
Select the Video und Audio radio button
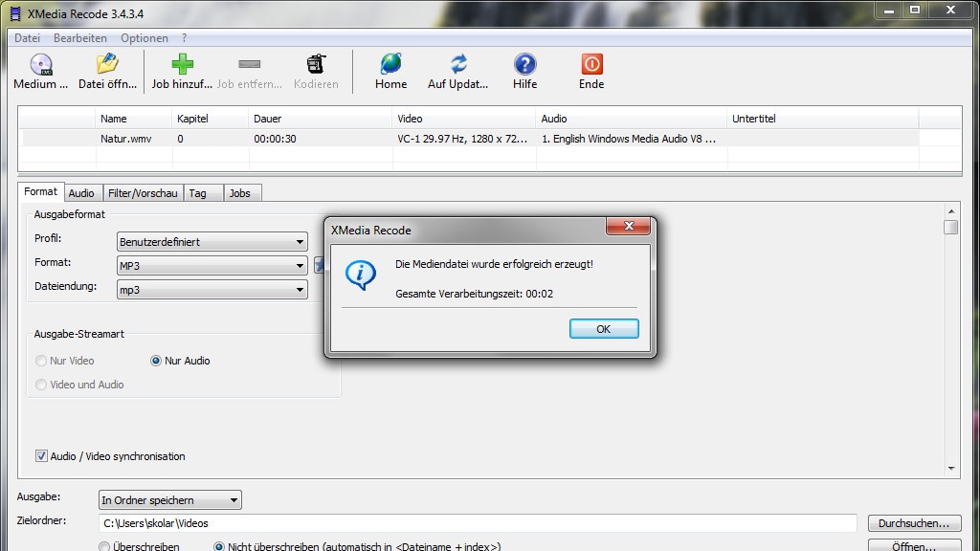tap(41, 385)
